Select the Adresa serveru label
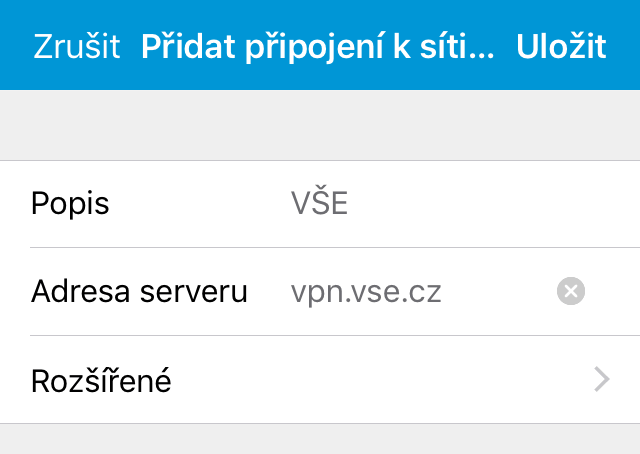 coord(139,292)
